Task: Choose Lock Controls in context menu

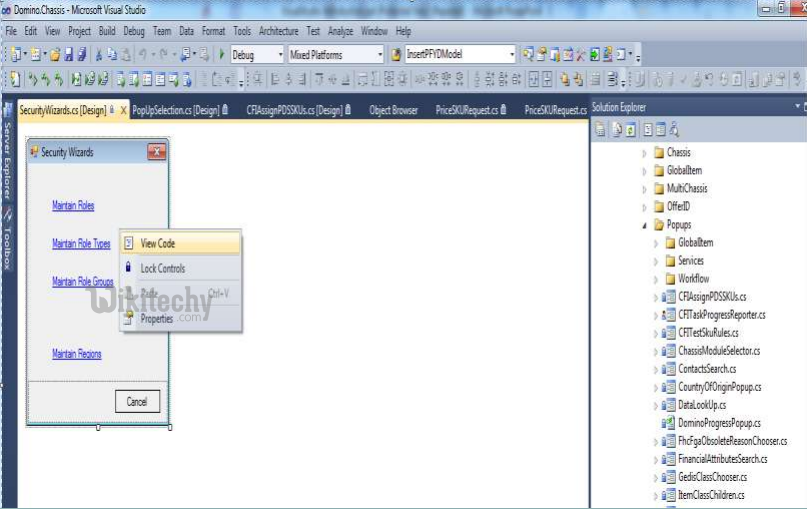Action: tap(162, 268)
